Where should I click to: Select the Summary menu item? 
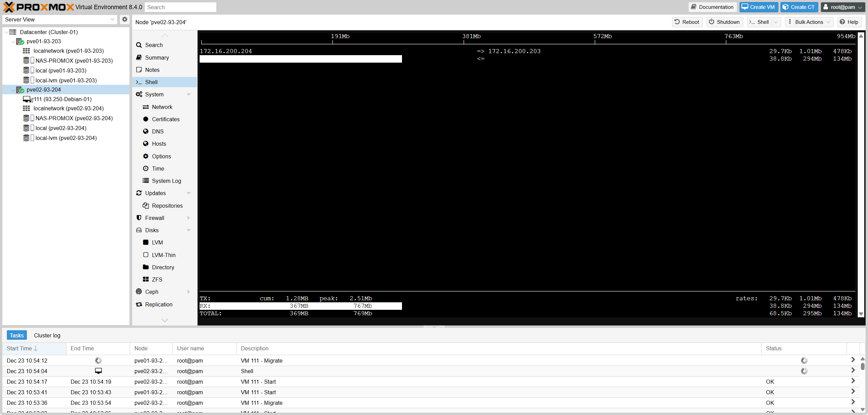pos(157,58)
